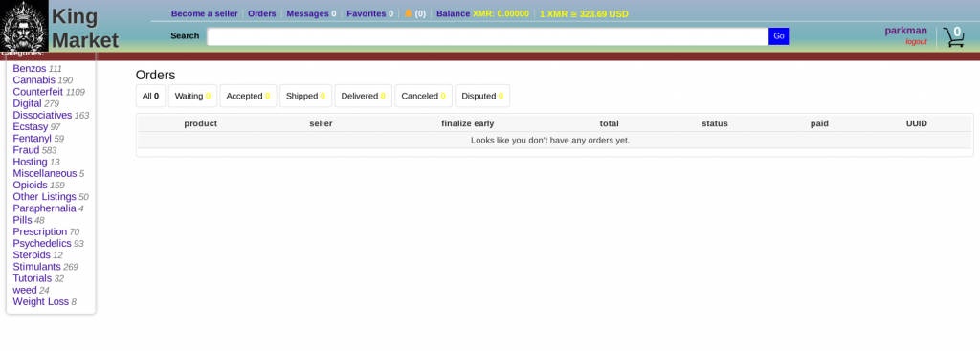Open the shopping cart icon
Viewport: 980px width, 351px height.
tap(954, 37)
